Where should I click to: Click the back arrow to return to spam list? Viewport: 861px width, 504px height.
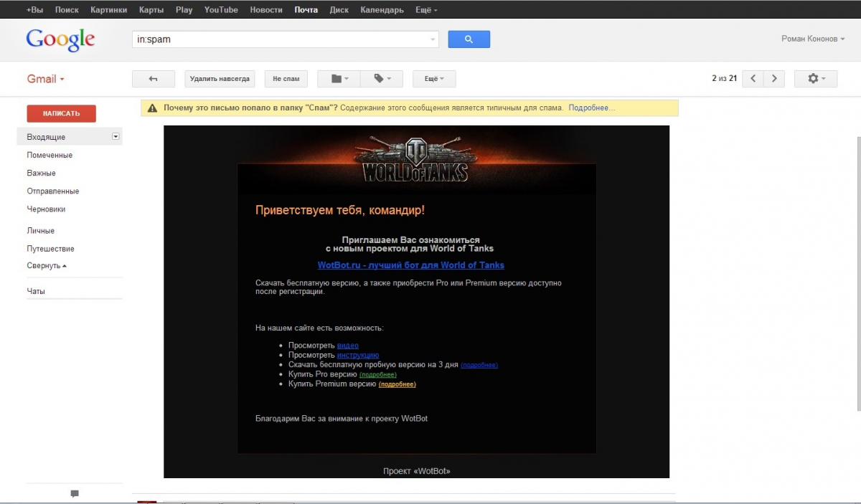pyautogui.click(x=154, y=79)
